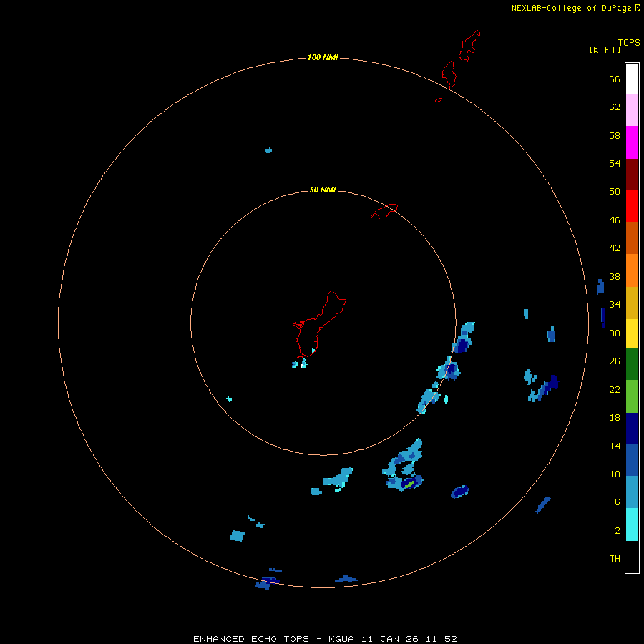
Task: Click the legend value "38"
Action: point(615,276)
